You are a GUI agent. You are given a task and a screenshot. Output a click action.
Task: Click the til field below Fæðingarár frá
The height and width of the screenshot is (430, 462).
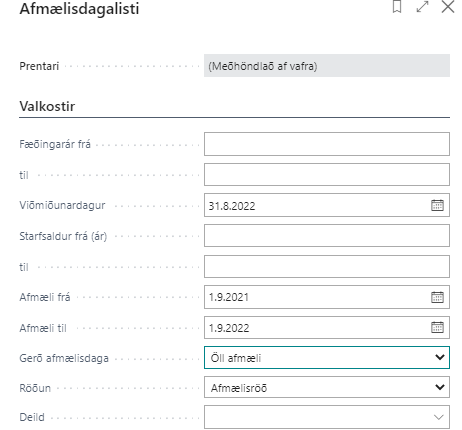point(327,174)
